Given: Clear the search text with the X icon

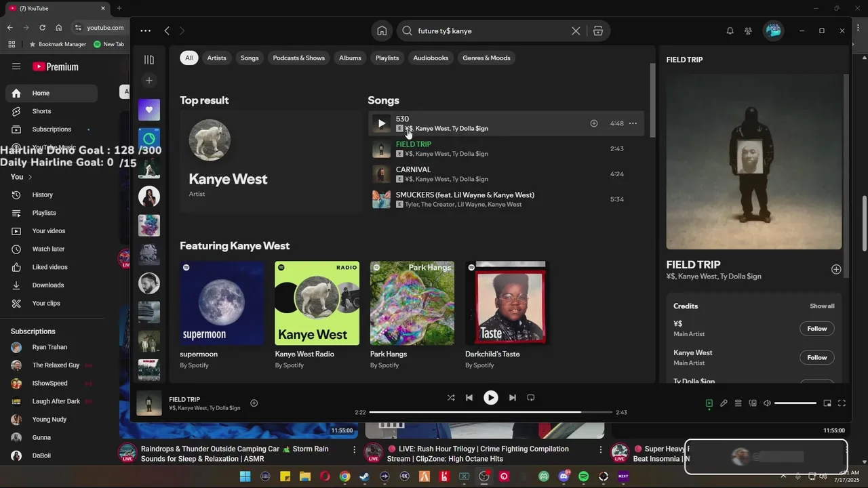Looking at the screenshot, I should point(576,30).
